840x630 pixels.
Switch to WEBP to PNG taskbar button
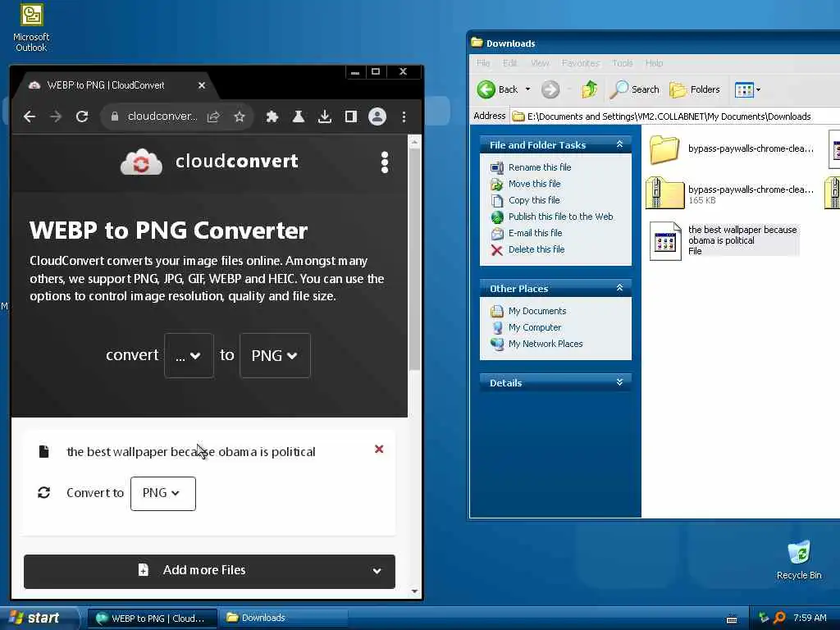pyautogui.click(x=152, y=619)
